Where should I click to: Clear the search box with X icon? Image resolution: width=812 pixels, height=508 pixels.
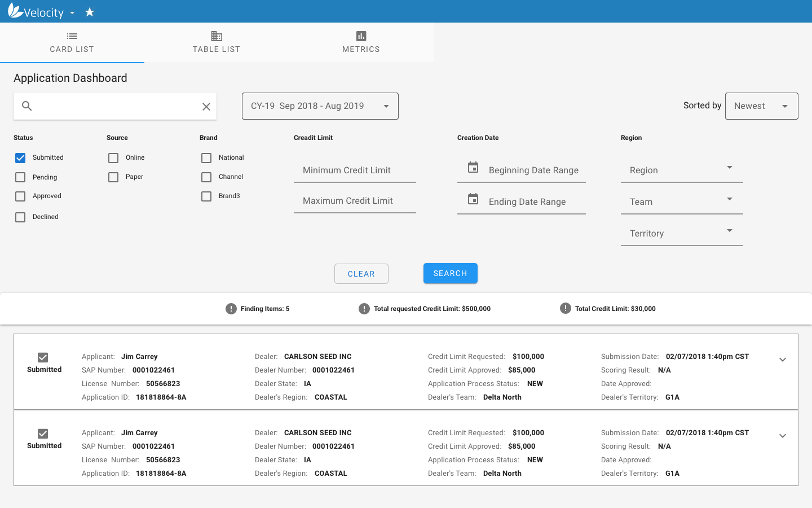tap(206, 107)
